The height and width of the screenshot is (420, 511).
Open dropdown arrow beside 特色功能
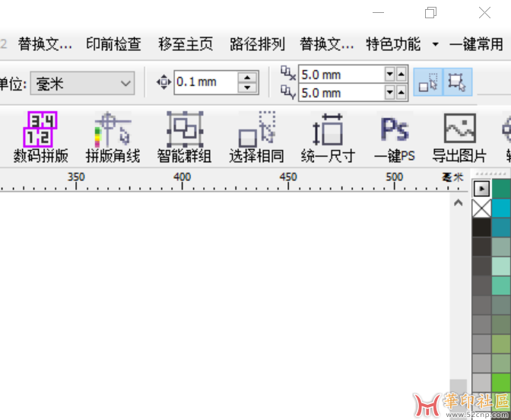[x=436, y=44]
